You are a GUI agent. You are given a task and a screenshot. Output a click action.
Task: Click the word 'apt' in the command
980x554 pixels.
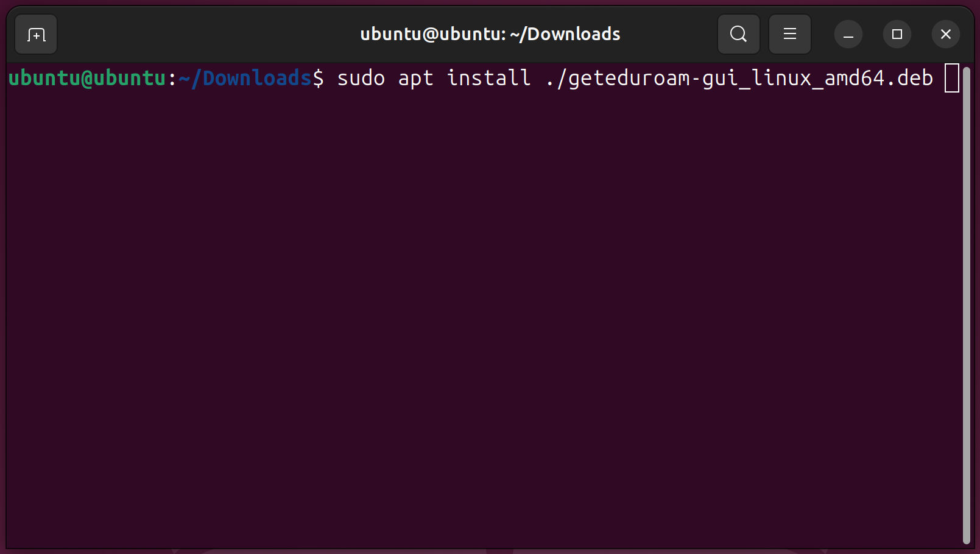tap(415, 79)
